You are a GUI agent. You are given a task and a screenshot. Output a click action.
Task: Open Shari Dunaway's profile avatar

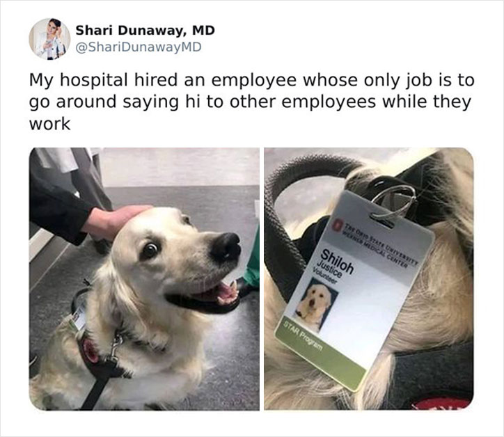(49, 39)
